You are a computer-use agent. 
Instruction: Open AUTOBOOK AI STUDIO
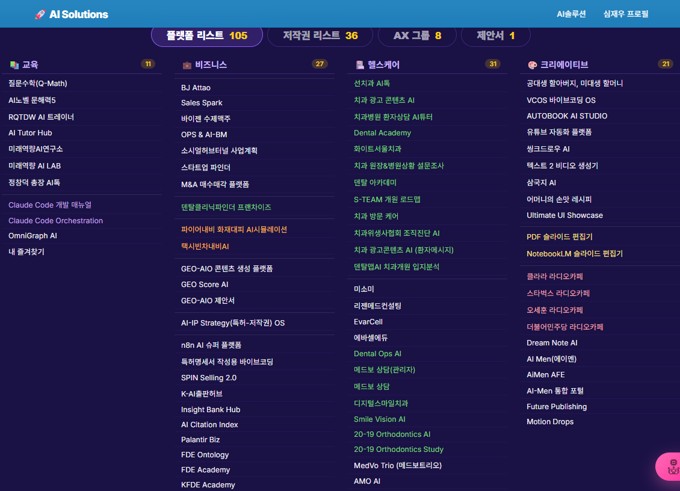[x=567, y=116]
